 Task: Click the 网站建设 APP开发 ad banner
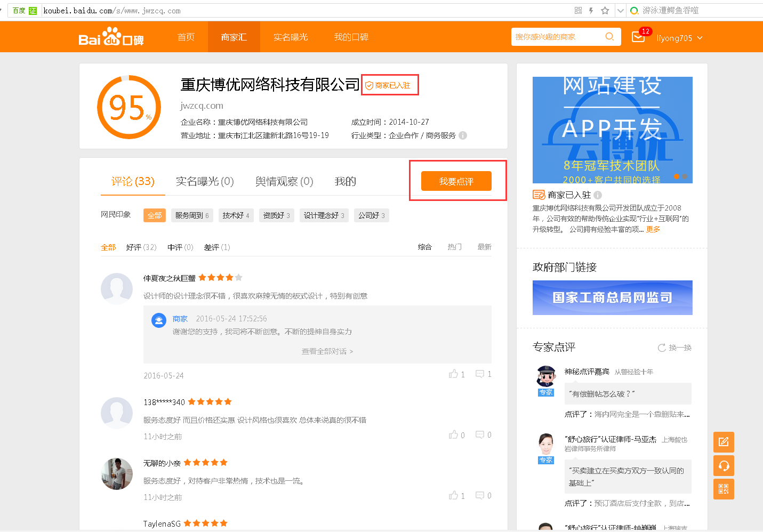pos(613,130)
